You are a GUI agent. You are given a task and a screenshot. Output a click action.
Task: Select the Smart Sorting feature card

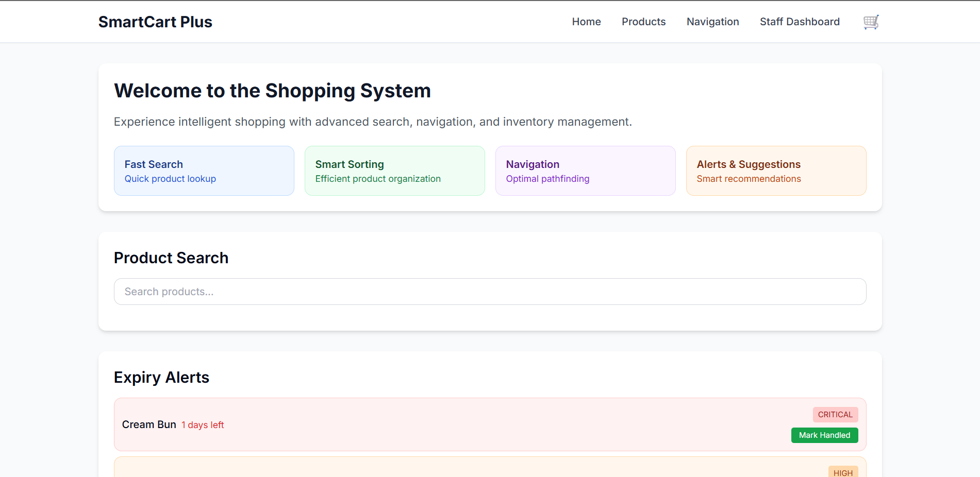pyautogui.click(x=394, y=171)
